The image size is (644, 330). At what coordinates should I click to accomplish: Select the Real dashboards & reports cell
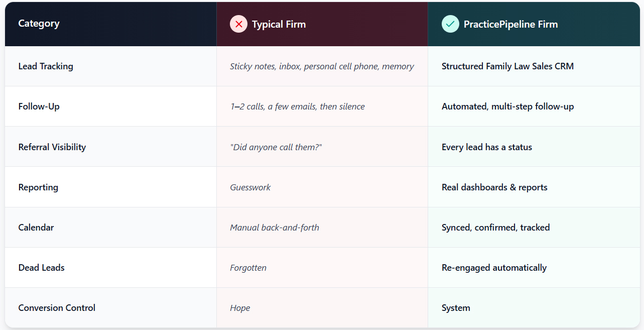click(494, 187)
